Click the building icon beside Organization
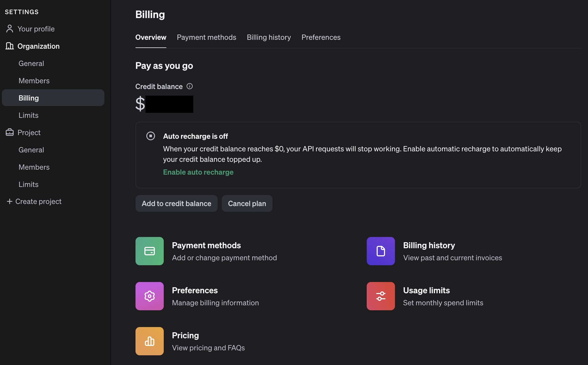The image size is (588, 365). click(10, 46)
